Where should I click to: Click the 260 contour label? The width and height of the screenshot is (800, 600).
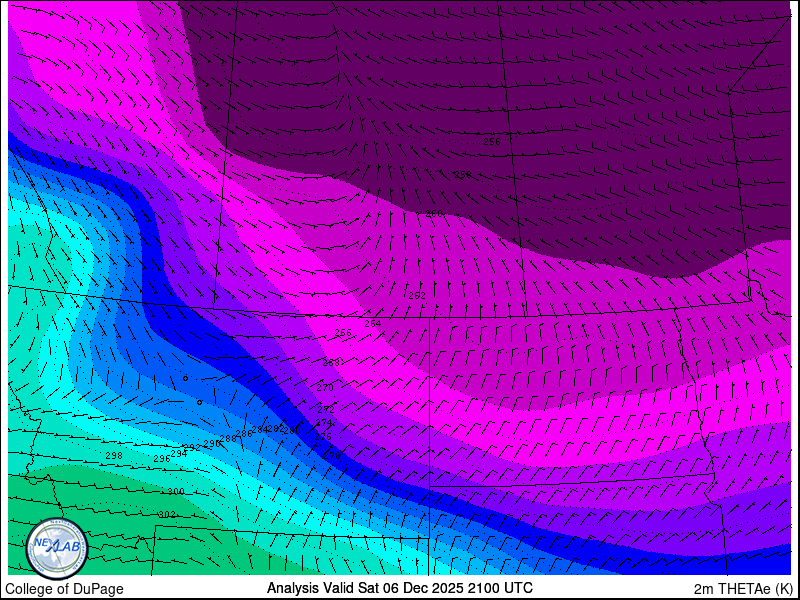coord(434,214)
